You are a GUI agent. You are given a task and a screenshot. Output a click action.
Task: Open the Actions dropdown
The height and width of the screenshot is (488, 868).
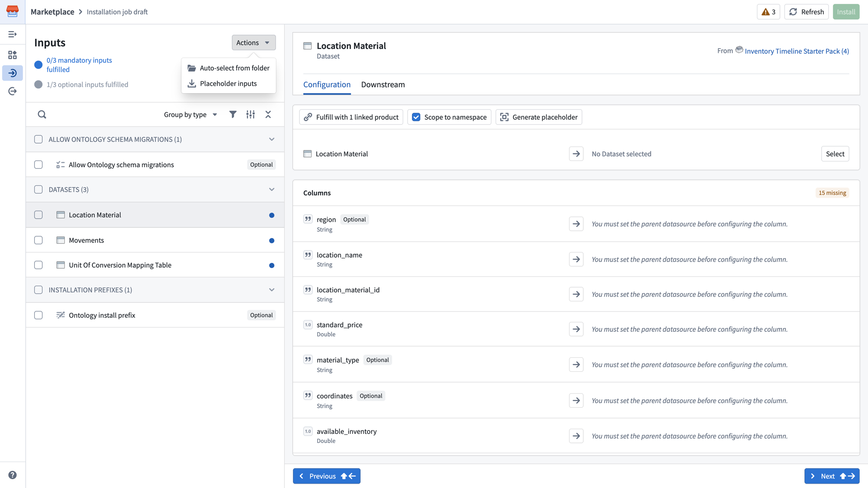tap(253, 43)
